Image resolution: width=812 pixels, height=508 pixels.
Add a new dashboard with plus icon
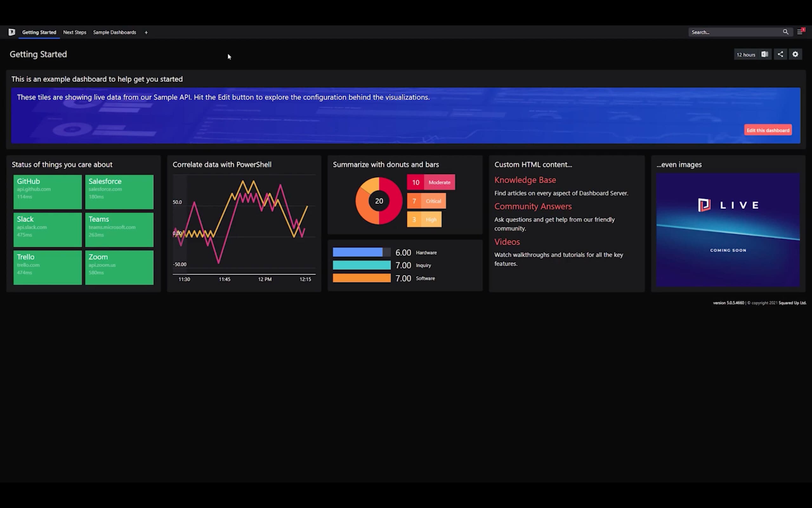pyautogui.click(x=146, y=33)
